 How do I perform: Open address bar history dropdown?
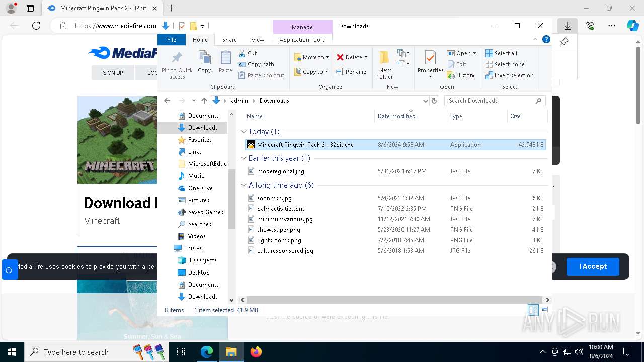(426, 101)
